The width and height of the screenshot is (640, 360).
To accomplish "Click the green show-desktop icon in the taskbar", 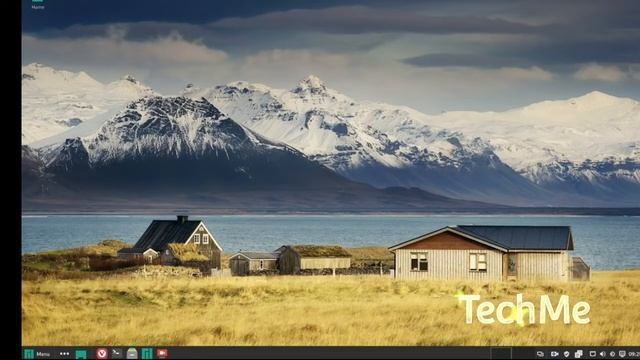I will tap(81, 354).
